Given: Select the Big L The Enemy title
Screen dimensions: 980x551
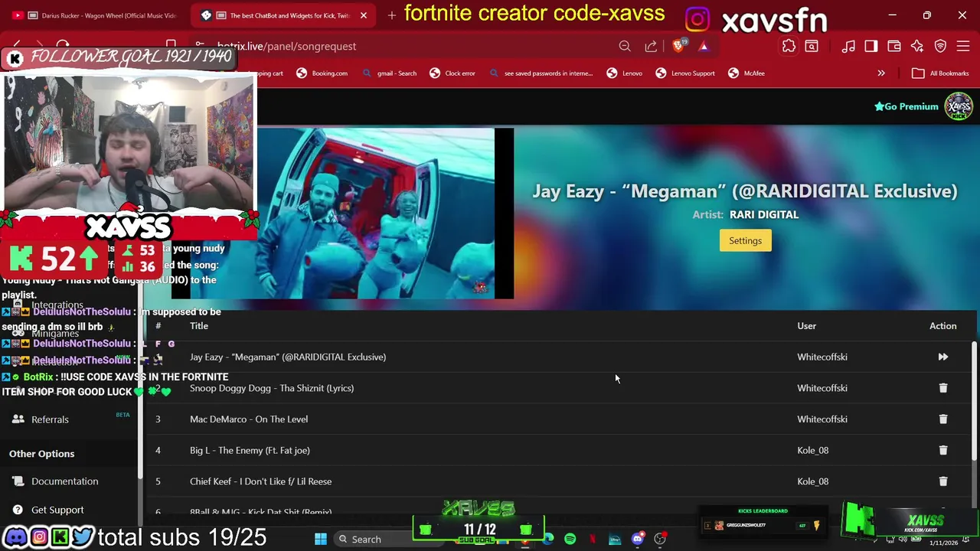Looking at the screenshot, I should pyautogui.click(x=250, y=451).
